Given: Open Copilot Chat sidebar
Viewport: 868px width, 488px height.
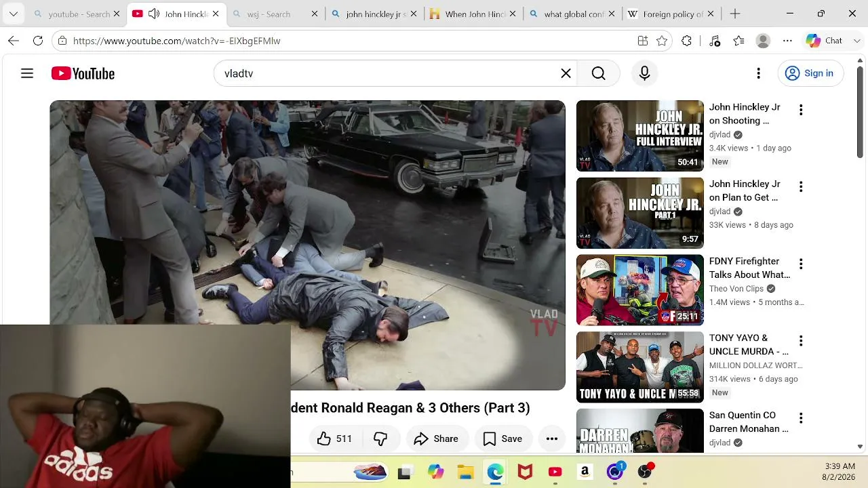Looking at the screenshot, I should point(824,41).
